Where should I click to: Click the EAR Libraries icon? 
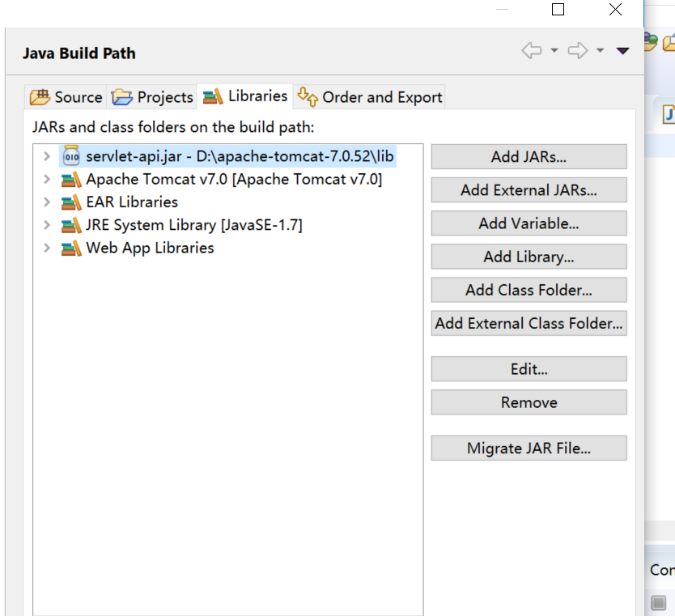coord(70,202)
